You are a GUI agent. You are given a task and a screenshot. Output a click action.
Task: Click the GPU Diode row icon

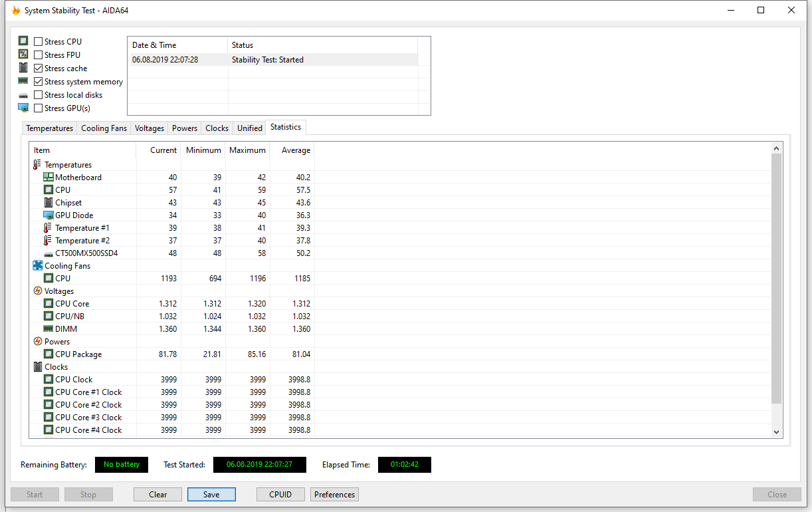48,215
